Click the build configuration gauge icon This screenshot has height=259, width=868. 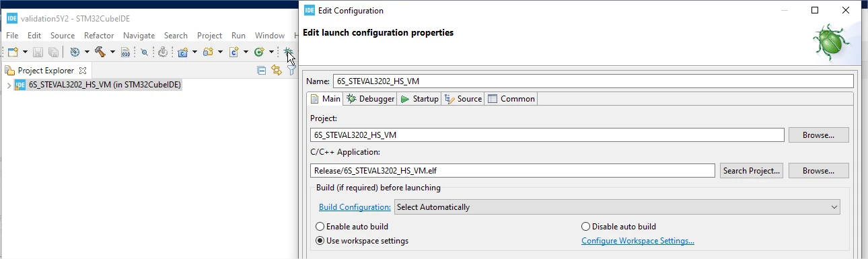pyautogui.click(x=75, y=52)
